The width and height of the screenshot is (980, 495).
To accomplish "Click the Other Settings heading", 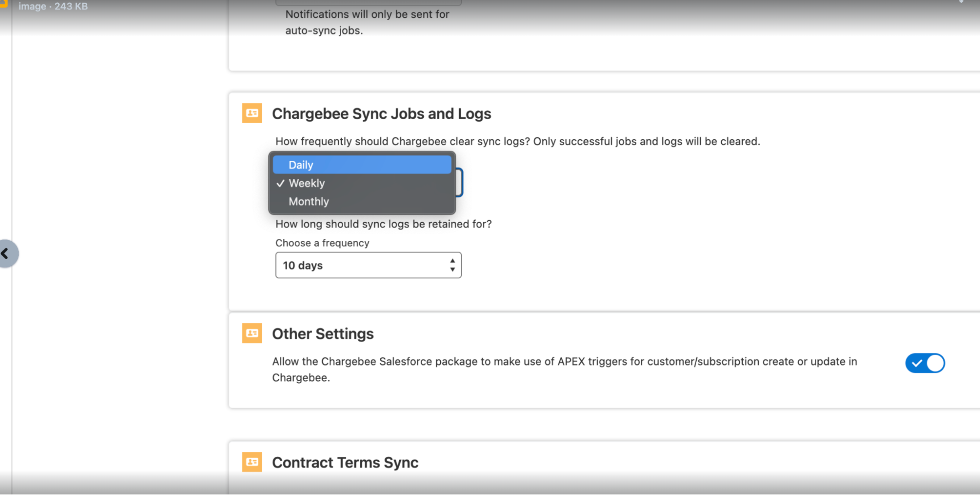I will [323, 334].
